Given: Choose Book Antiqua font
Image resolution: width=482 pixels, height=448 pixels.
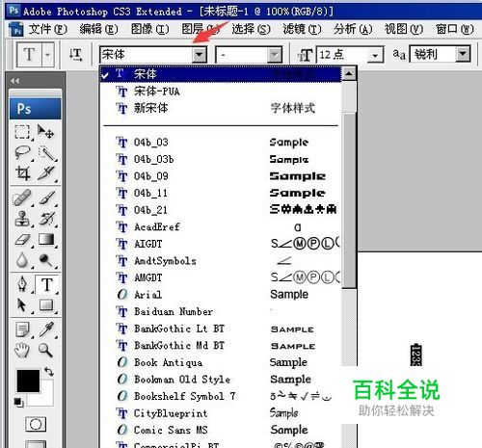Looking at the screenshot, I should (x=220, y=362).
